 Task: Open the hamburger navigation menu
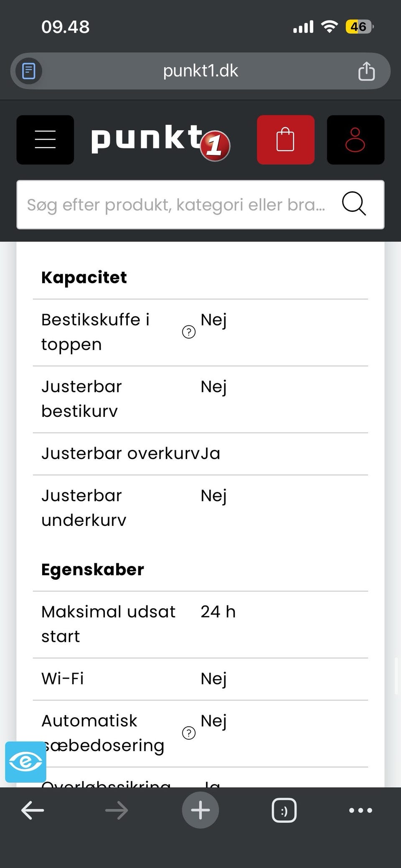point(45,140)
